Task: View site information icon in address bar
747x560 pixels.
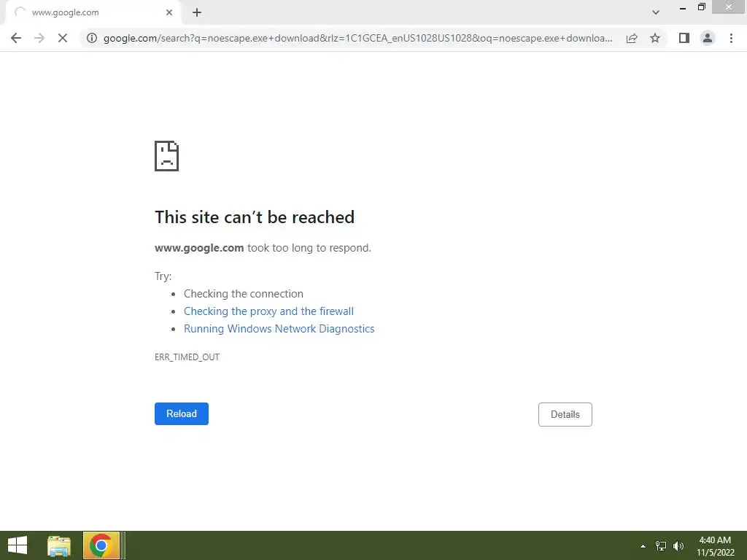Action: [x=92, y=38]
